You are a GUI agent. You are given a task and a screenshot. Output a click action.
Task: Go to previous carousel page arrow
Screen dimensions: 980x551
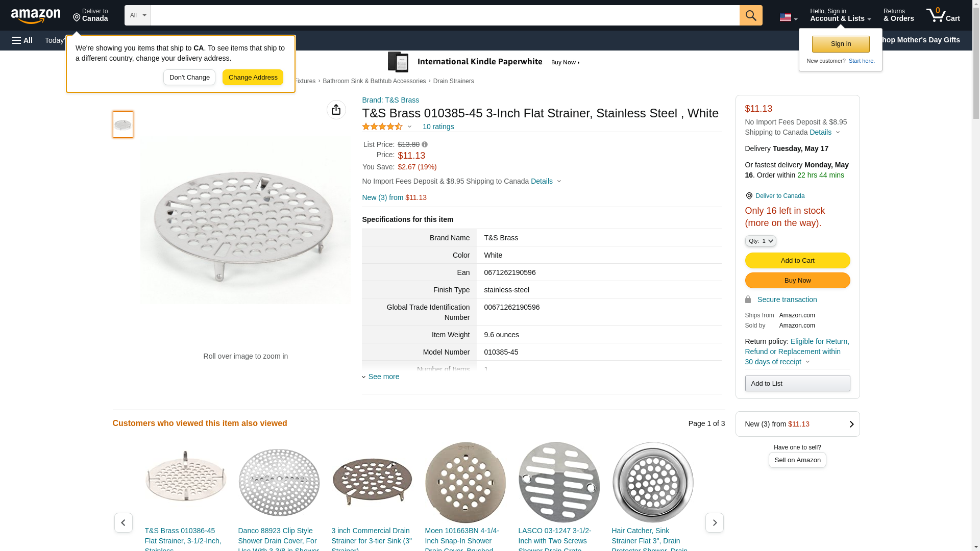pyautogui.click(x=123, y=522)
